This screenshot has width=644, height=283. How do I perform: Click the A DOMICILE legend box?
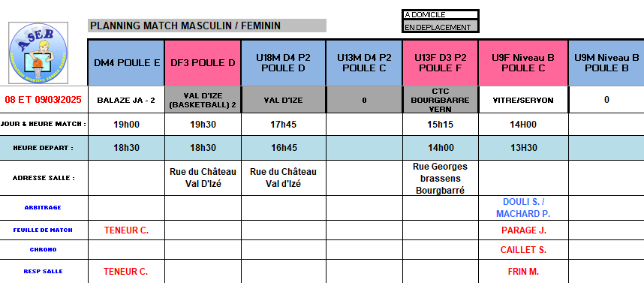pyautogui.click(x=441, y=15)
